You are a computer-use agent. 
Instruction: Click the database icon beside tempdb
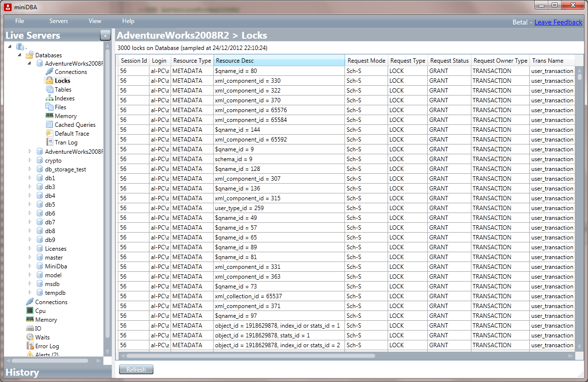pyautogui.click(x=40, y=292)
